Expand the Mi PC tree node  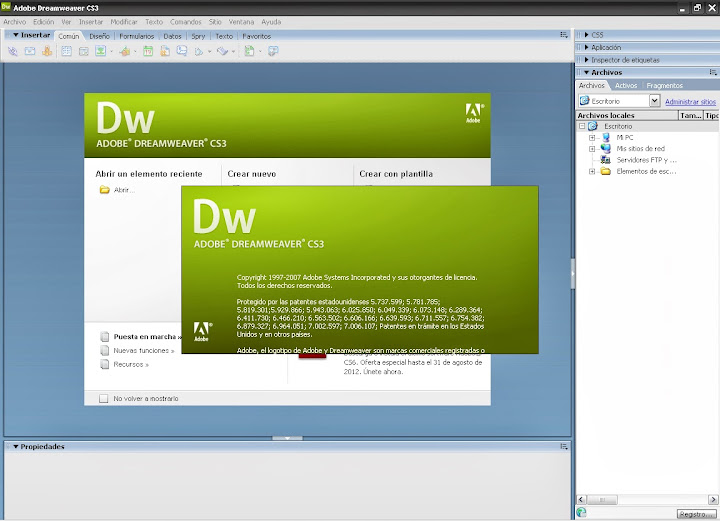(592, 137)
